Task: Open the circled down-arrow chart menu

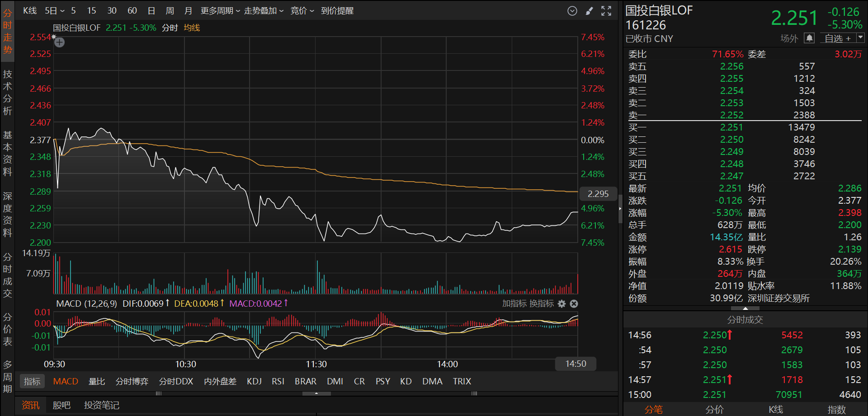Action: coord(572,11)
